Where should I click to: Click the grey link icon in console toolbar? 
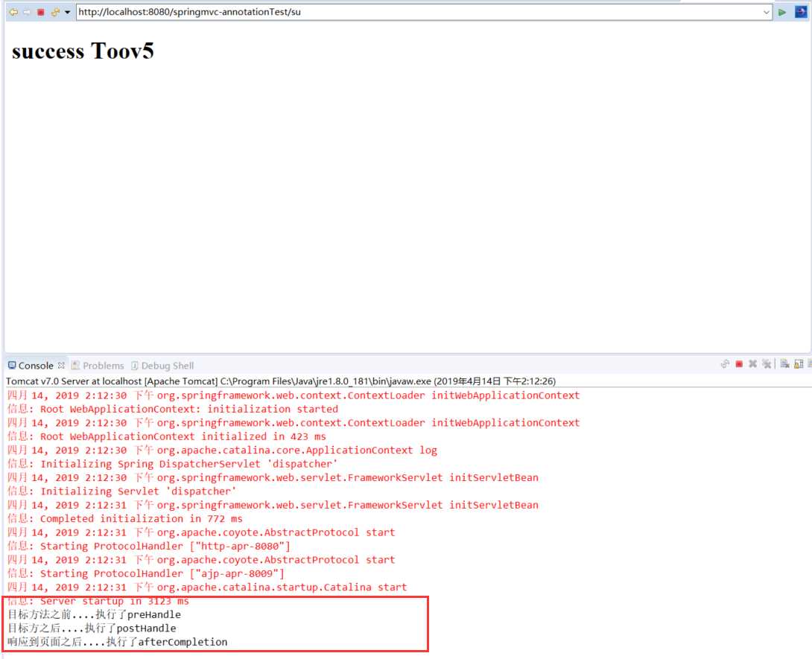(x=725, y=364)
